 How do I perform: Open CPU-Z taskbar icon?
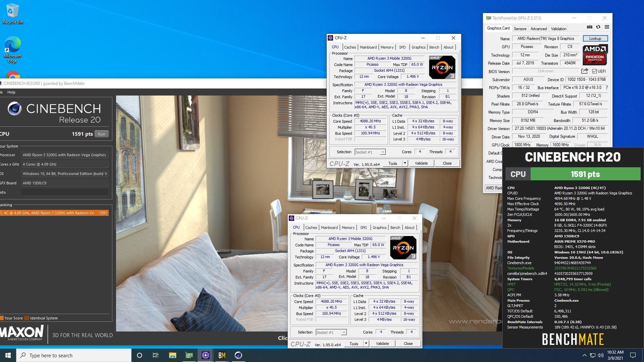[206, 355]
